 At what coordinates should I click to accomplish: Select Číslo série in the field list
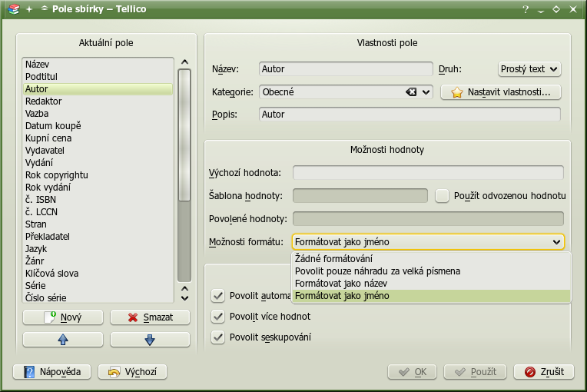tap(98, 298)
